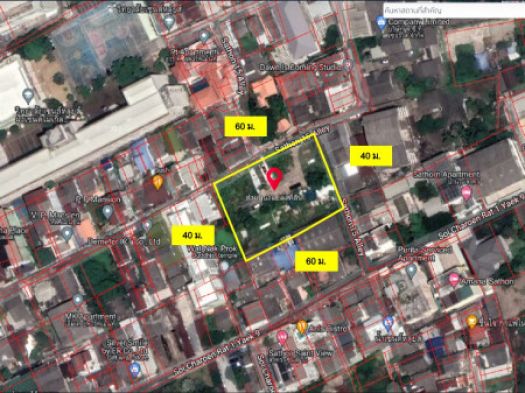Image resolution: width=525 pixels, height=393 pixels.
Task: Click the map search input field
Action: 454,10
